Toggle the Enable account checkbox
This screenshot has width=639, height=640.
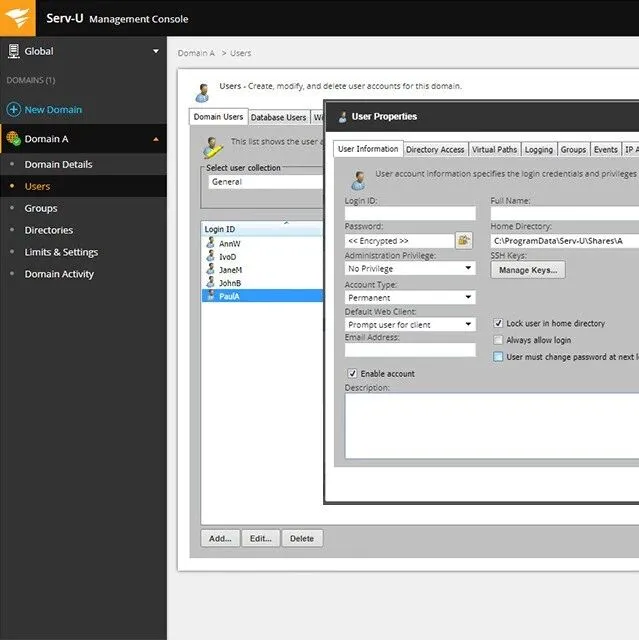pos(352,373)
